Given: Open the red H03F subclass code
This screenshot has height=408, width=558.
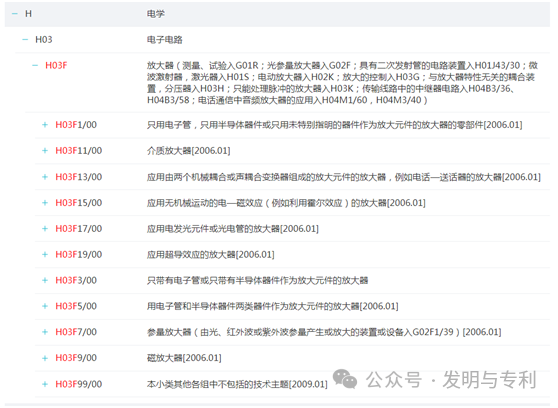Looking at the screenshot, I should [x=56, y=66].
